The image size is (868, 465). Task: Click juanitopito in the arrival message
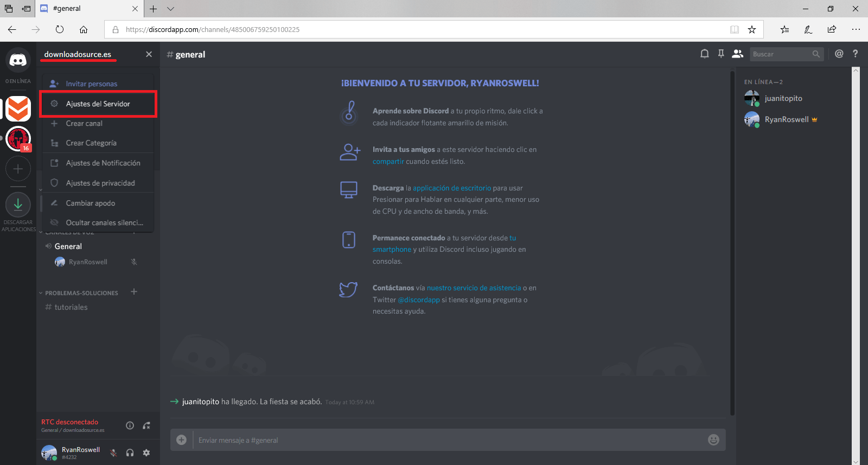(x=201, y=402)
